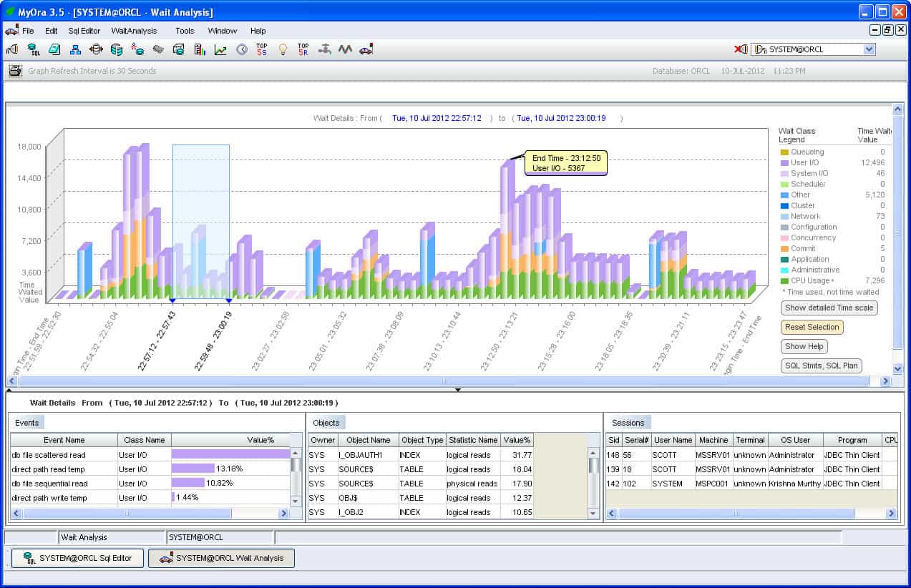Screen dimensions: 911x588
Task: Click the Top 5S toolbar icon
Action: coord(262,49)
